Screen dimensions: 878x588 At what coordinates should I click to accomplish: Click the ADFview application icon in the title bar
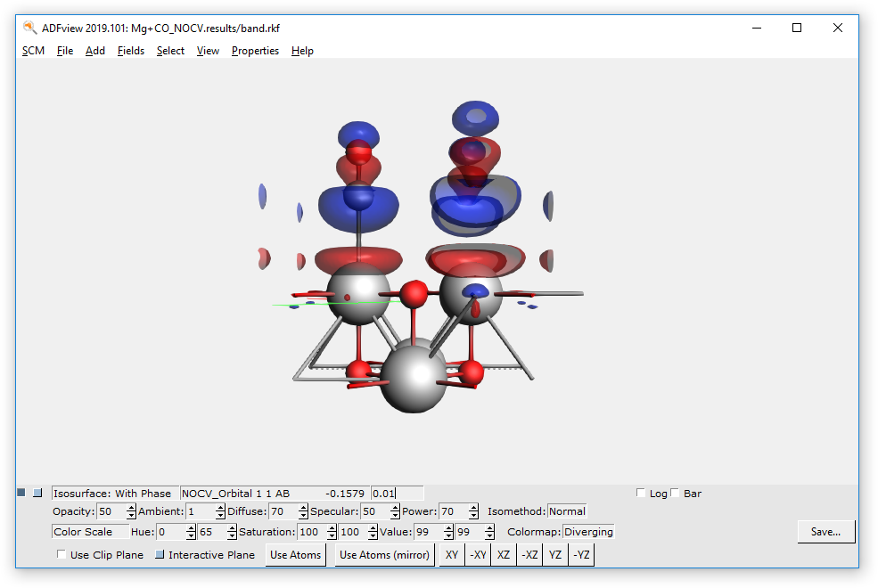point(28,28)
